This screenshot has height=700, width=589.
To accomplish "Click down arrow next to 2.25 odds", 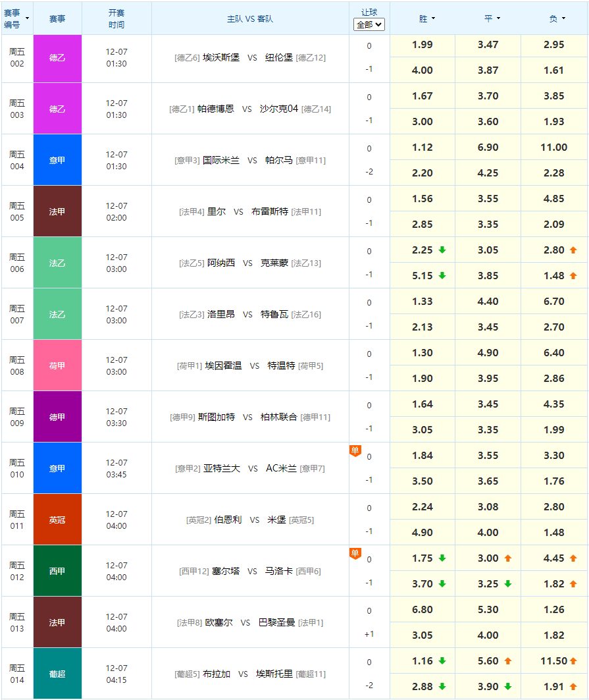I will [442, 250].
